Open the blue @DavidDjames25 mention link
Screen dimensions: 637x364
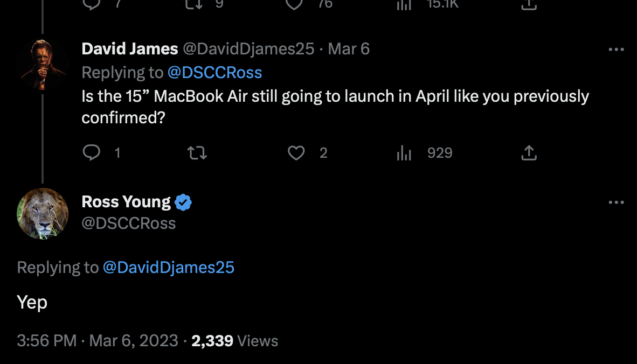point(168,268)
